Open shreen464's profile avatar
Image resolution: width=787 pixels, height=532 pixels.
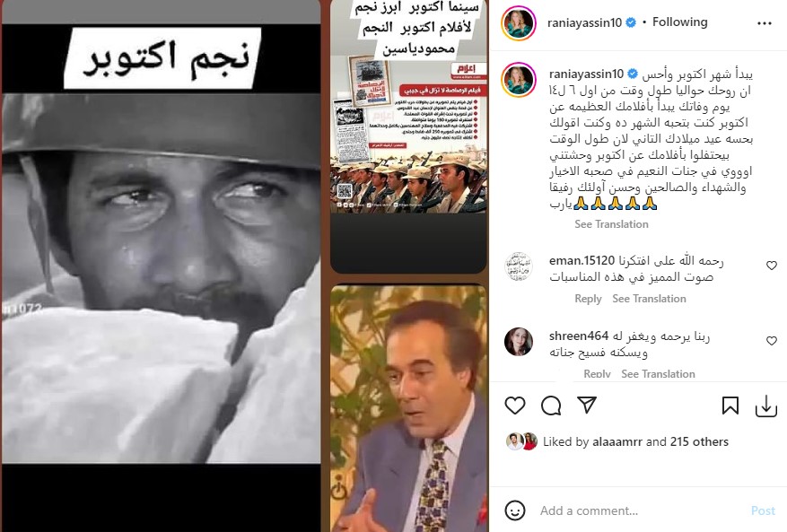point(519,341)
